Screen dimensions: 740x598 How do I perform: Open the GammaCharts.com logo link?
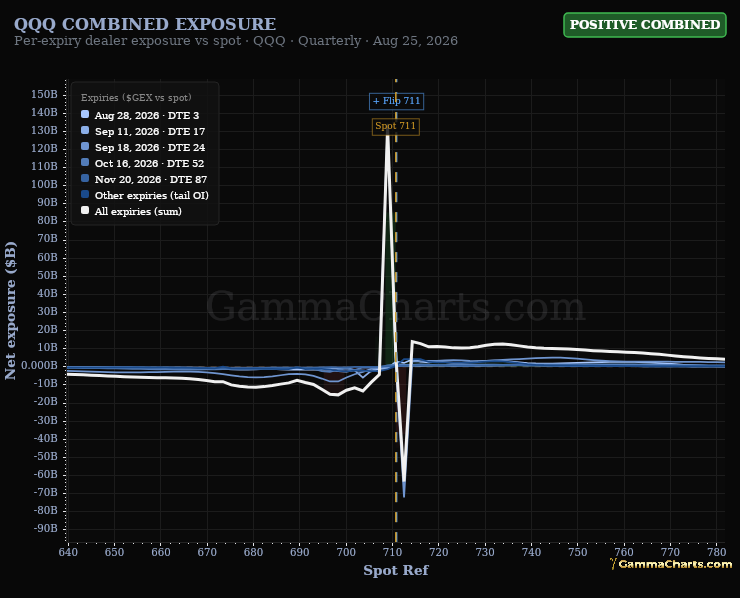coord(671,564)
